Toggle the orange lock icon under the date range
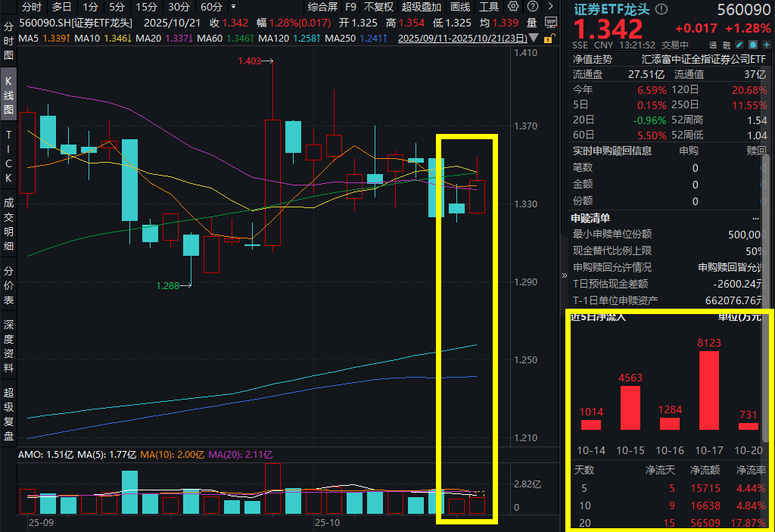The image size is (775, 532). click(548, 39)
